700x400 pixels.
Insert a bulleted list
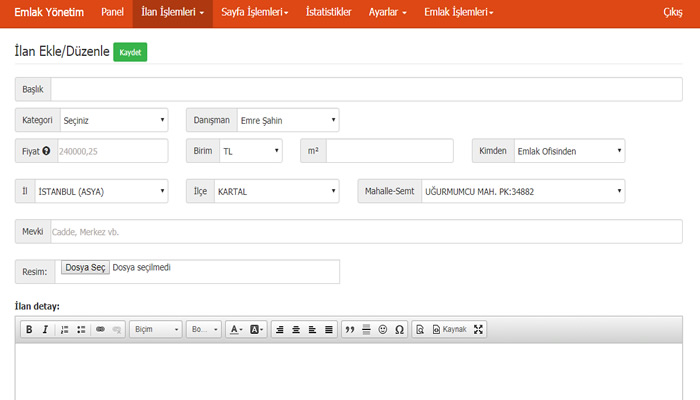[81, 329]
